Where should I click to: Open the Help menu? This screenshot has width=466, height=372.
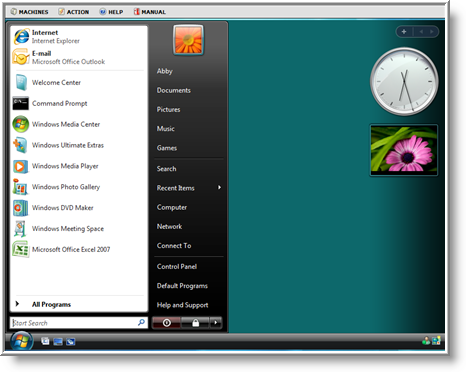(112, 12)
